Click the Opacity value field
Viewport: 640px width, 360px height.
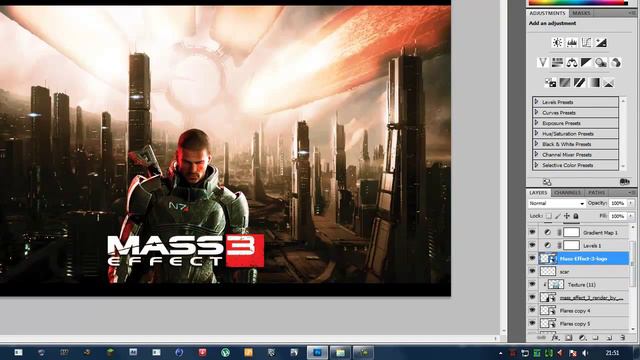point(618,203)
